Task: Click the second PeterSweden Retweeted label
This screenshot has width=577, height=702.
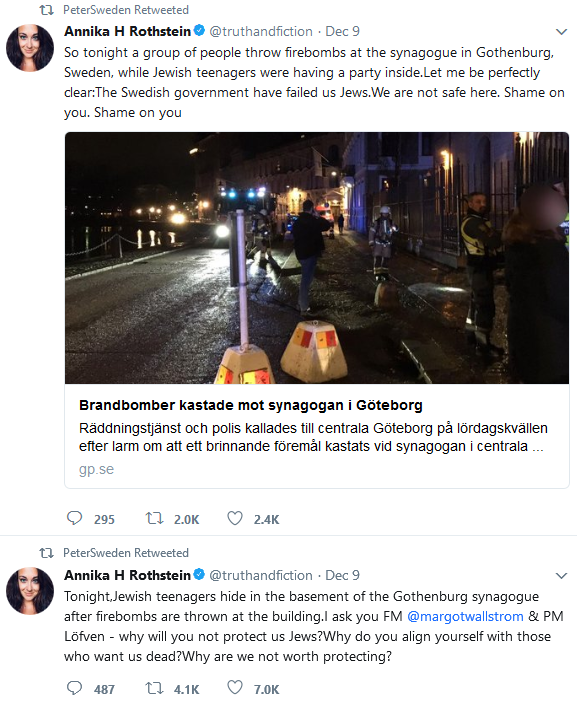Action: coord(126,552)
